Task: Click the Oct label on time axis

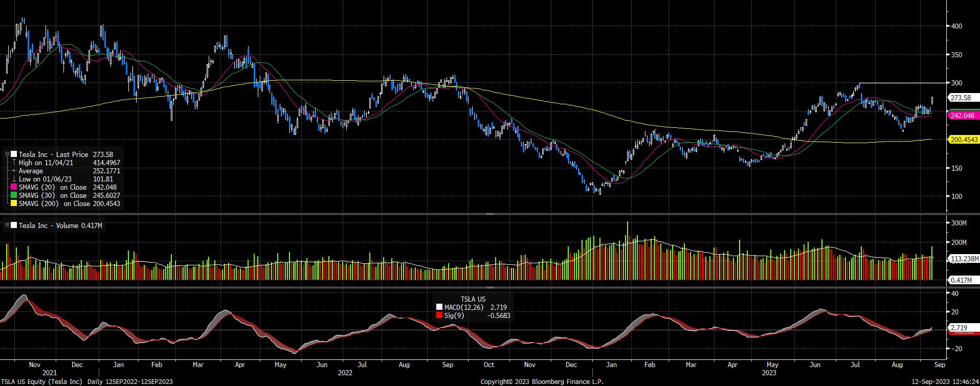Action: tap(488, 365)
